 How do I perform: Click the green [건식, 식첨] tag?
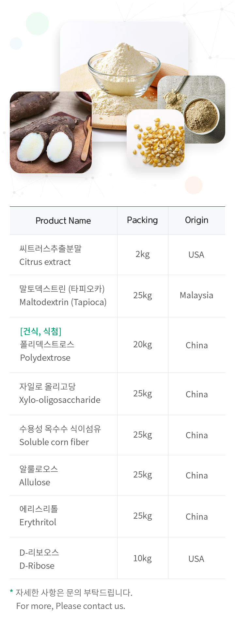tap(41, 331)
